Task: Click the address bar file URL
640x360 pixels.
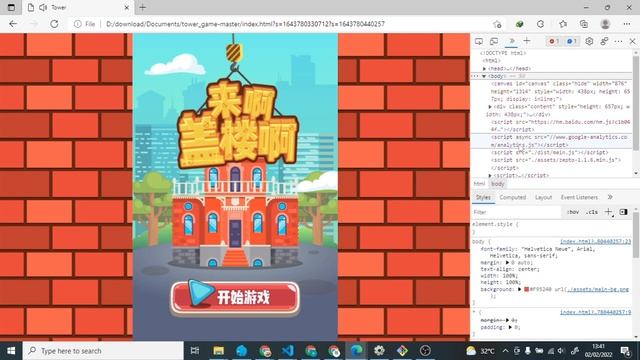Action: pyautogui.click(x=245, y=24)
